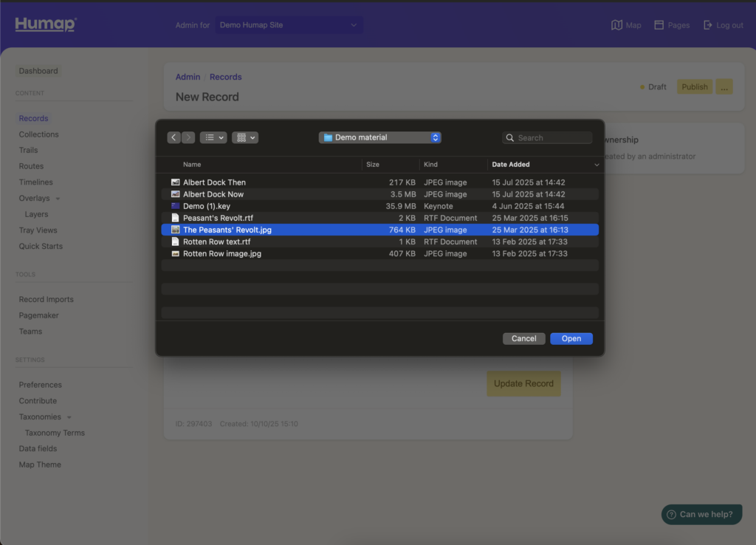Publish the new record
The image size is (756, 545).
(x=694, y=86)
